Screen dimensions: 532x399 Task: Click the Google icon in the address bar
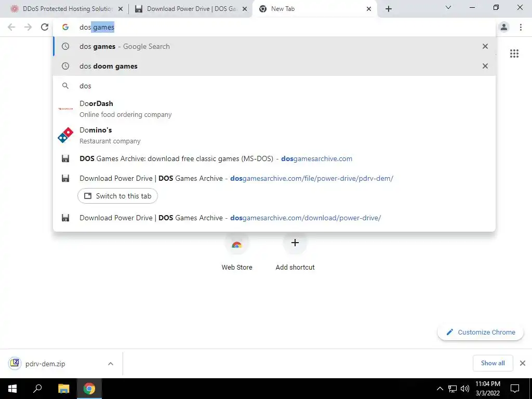click(65, 27)
